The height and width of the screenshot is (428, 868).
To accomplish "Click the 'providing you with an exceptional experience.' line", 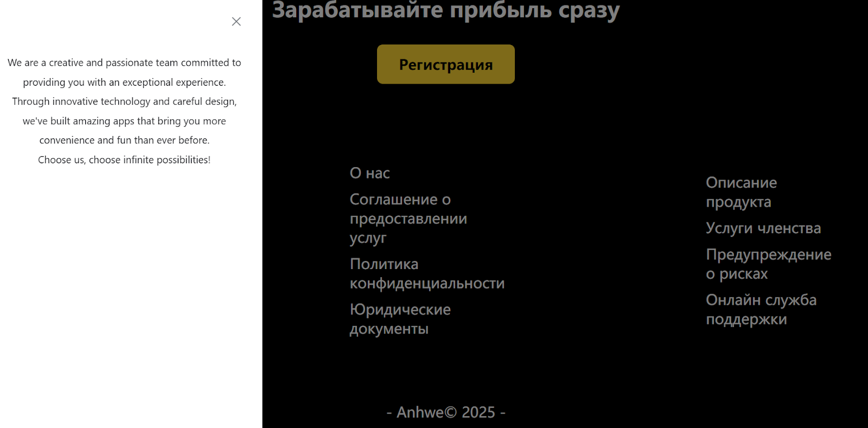I will click(124, 82).
